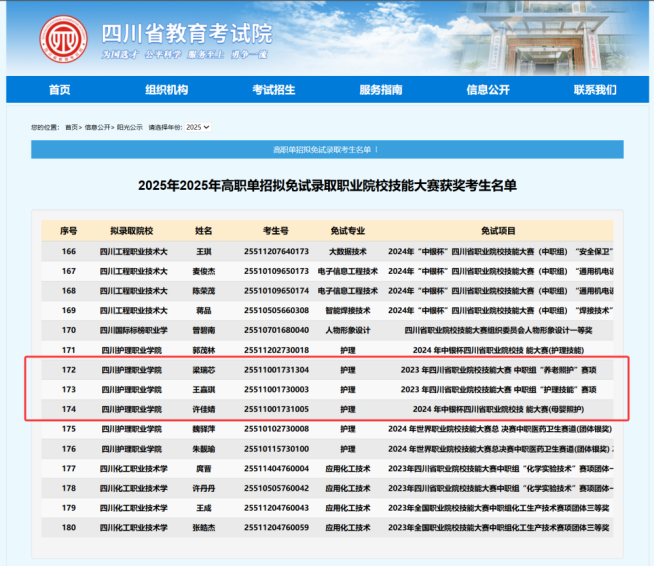Image resolution: width=654 pixels, height=566 pixels.
Task: Click the page title 2025年高职单招拟免试录取 heading
Action: (x=327, y=185)
